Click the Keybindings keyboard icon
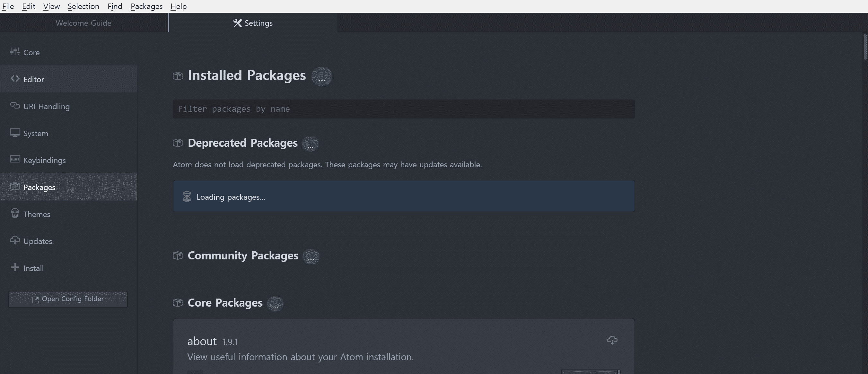 pos(15,159)
